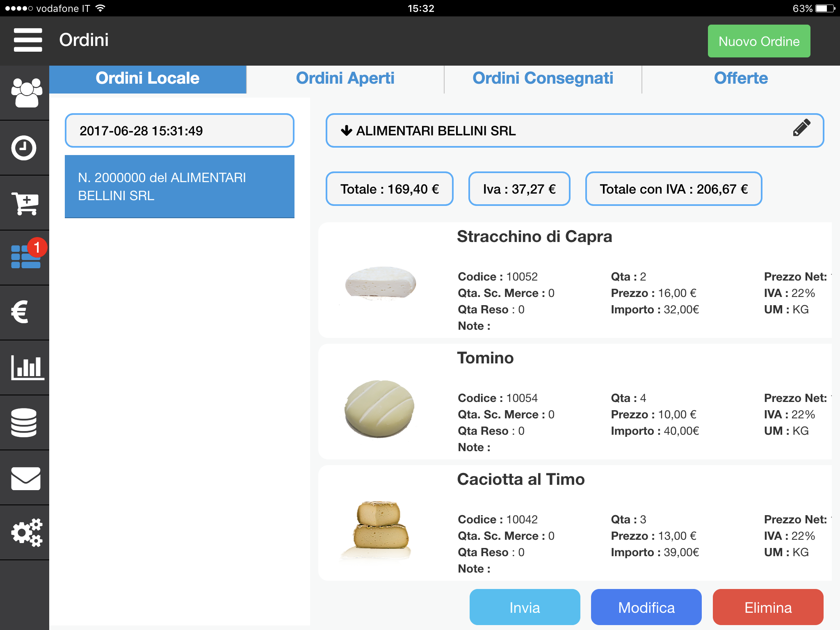The width and height of the screenshot is (840, 630).
Task: Click the date field 2017-06-28 15:31:49
Action: [x=180, y=130]
